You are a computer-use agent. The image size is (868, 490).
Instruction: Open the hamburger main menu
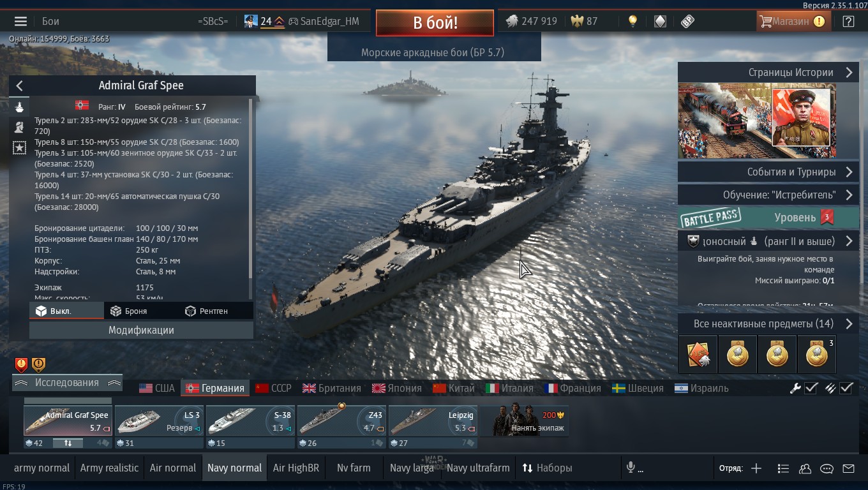click(x=20, y=21)
